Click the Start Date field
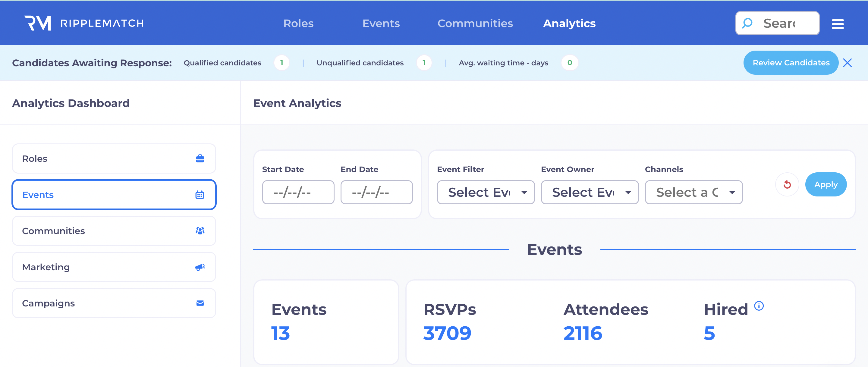 pos(298,192)
